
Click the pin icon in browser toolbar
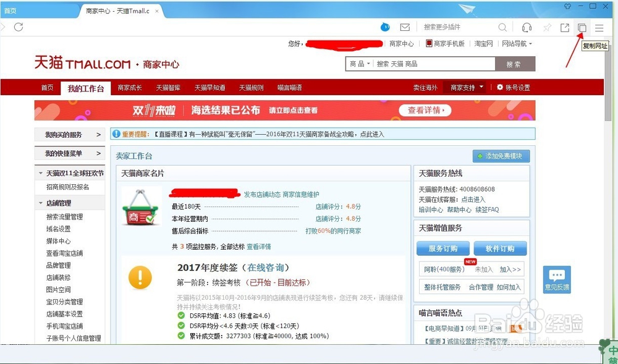point(548,28)
